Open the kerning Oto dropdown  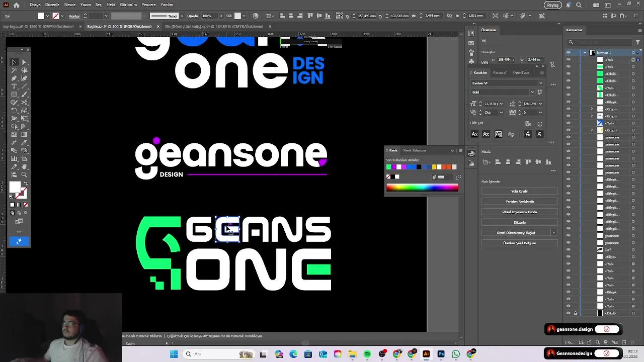pyautogui.click(x=501, y=113)
